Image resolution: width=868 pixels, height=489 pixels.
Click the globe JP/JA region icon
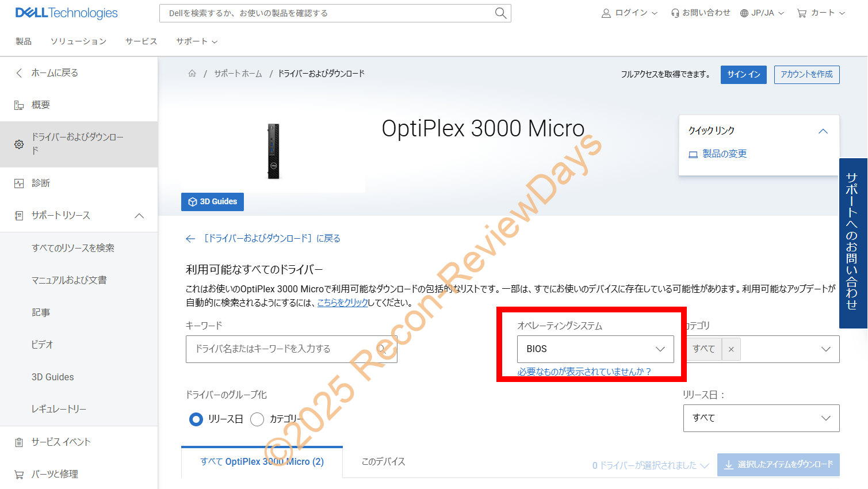tap(744, 13)
